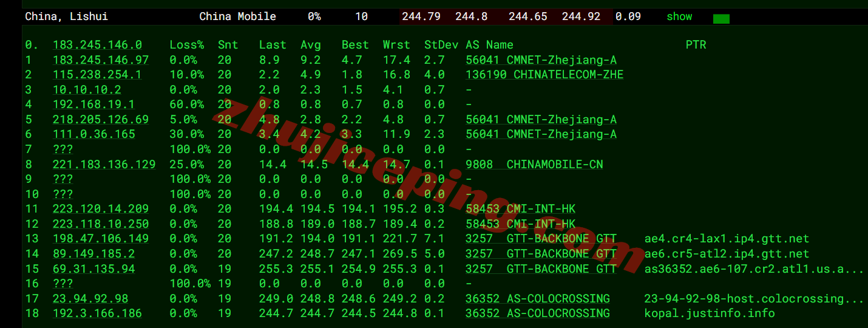Select PTR text 23-94-92-98-host.colocrossing...
This screenshot has height=328, width=868.
(x=754, y=298)
